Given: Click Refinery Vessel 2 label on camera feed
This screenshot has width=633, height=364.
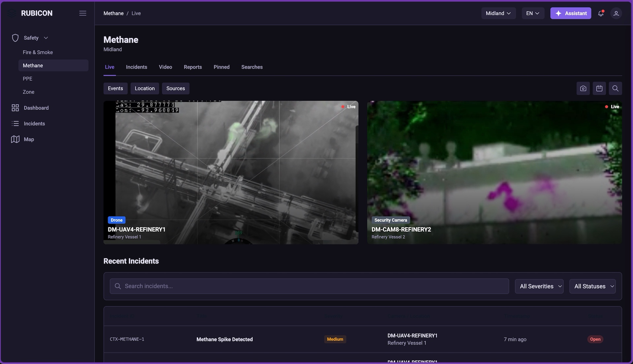Looking at the screenshot, I should coord(388,237).
